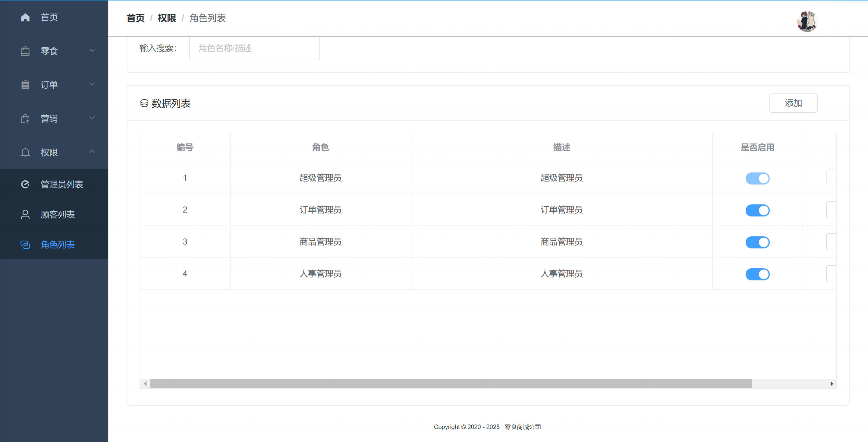Go to 首页 via breadcrumb
Screen dimensions: 868x442
[135, 18]
